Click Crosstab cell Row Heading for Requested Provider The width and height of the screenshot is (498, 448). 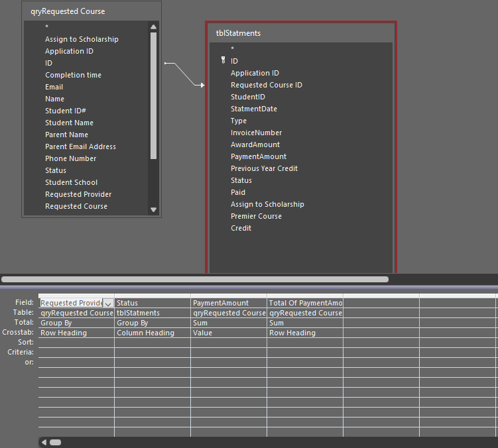(76, 333)
